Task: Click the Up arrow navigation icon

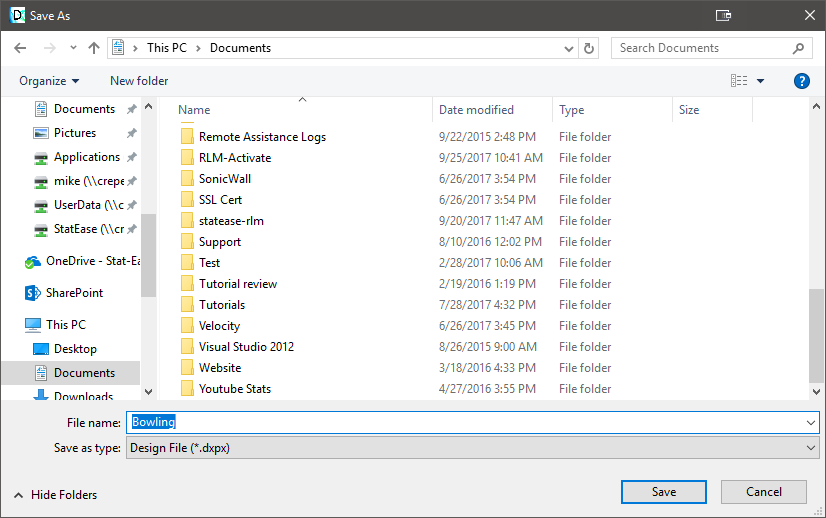Action: coord(94,48)
